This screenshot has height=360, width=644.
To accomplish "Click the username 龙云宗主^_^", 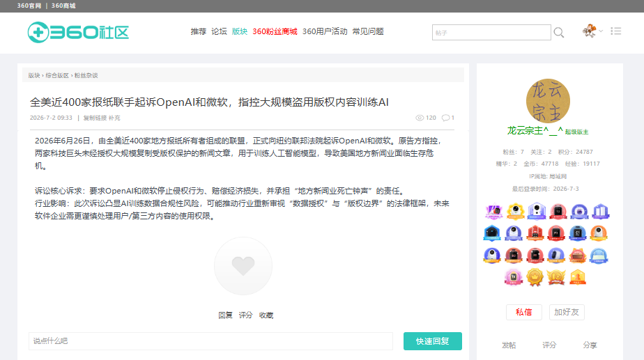I will [535, 130].
